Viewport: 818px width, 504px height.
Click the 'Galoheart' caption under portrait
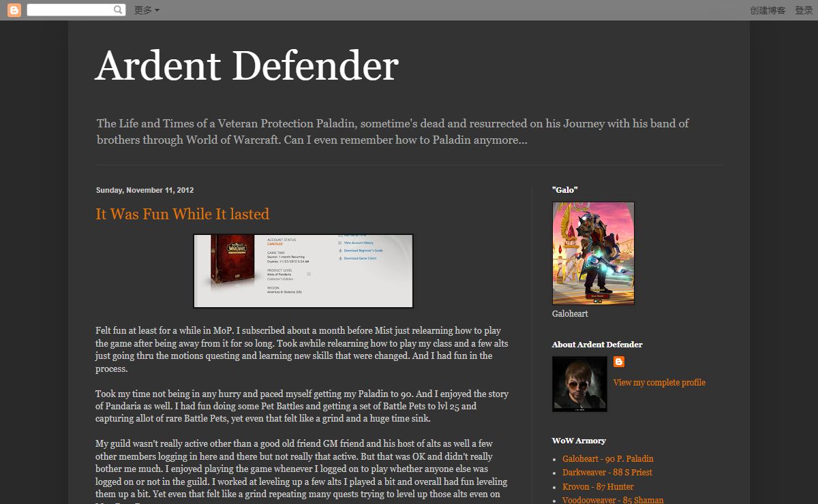pos(570,314)
